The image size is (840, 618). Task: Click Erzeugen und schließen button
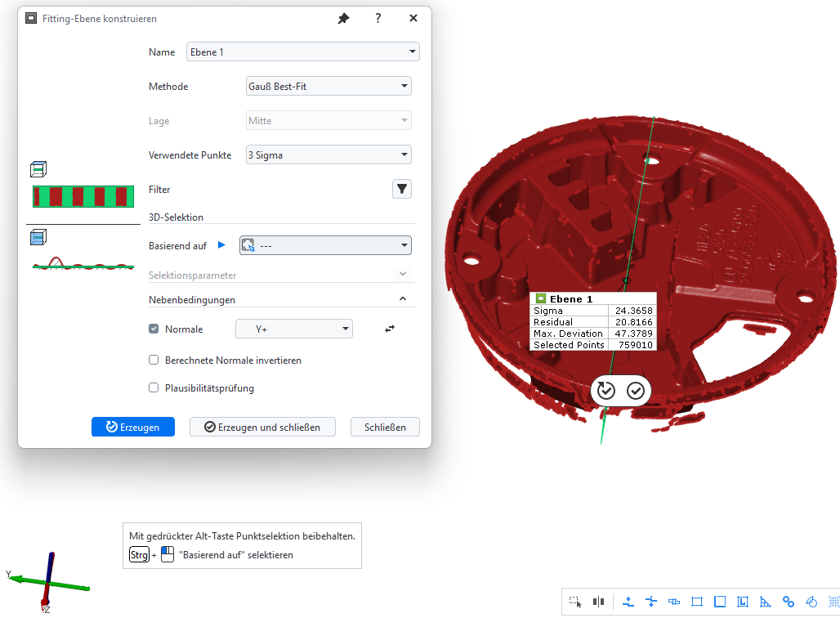(x=262, y=427)
